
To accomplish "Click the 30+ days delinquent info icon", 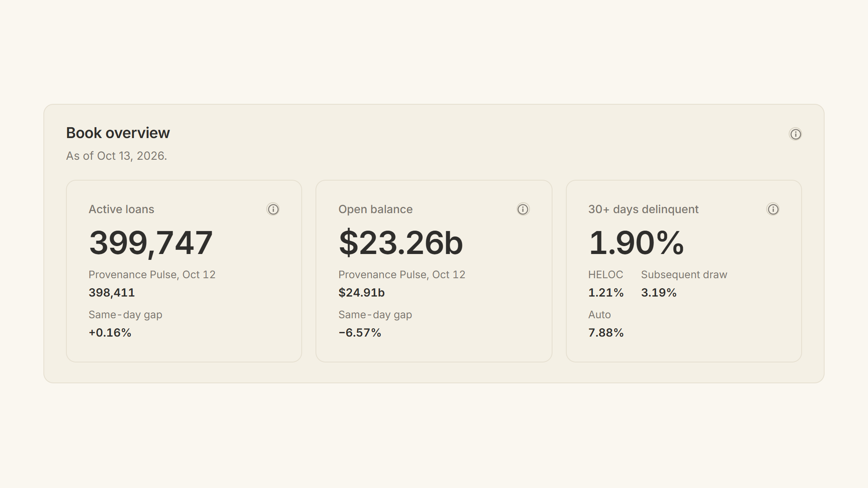I will [x=773, y=209].
